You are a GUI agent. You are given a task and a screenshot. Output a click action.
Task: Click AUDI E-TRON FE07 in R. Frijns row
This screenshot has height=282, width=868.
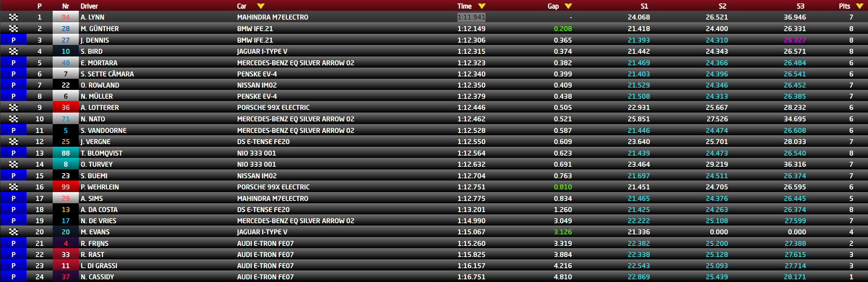[265, 243]
